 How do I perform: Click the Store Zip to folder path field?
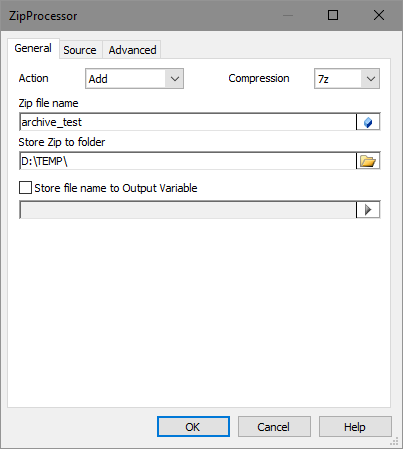pos(188,161)
